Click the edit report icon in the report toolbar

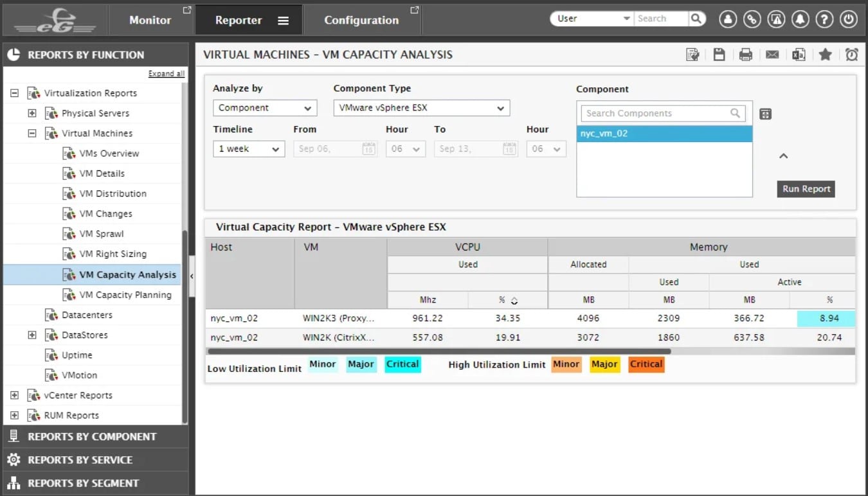coord(692,55)
